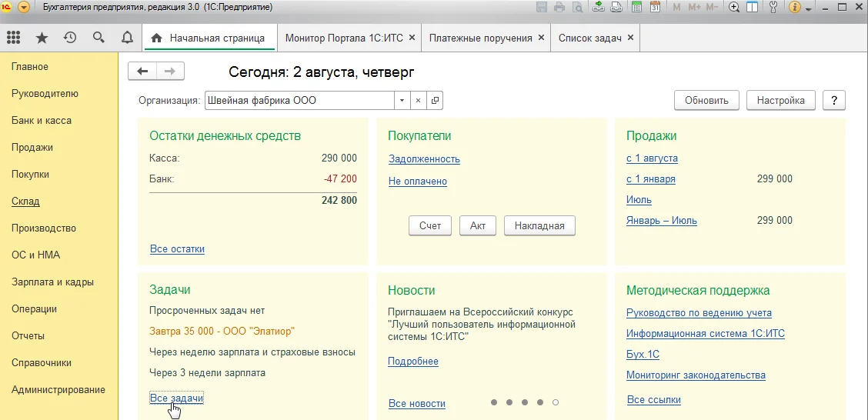Image resolution: width=868 pixels, height=420 pixels.
Task: Click the Get link icon with green arrow
Action: 598,7
